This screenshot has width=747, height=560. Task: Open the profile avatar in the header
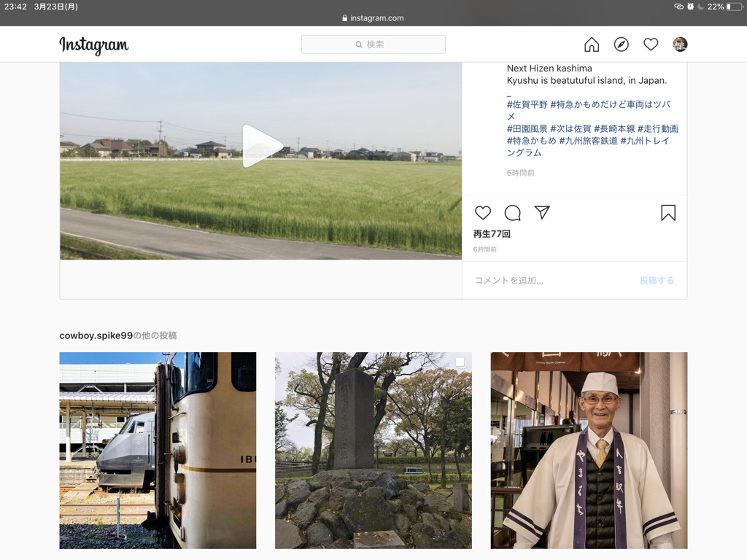pyautogui.click(x=680, y=44)
